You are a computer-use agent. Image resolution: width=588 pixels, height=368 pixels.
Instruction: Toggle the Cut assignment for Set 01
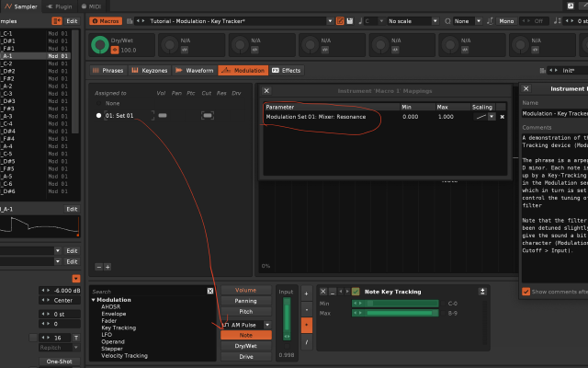[208, 116]
